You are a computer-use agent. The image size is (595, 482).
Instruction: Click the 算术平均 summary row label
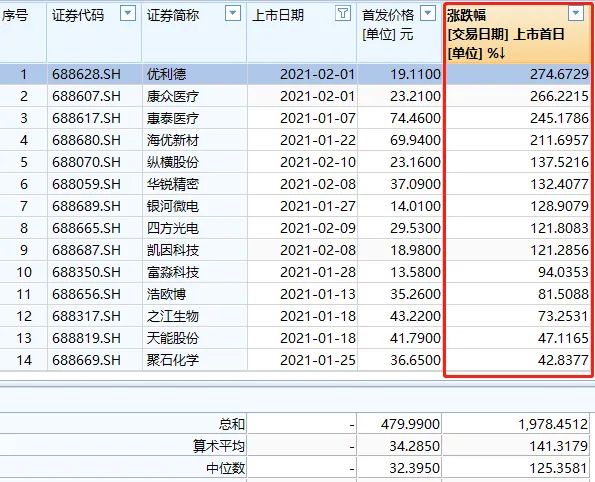(219, 446)
